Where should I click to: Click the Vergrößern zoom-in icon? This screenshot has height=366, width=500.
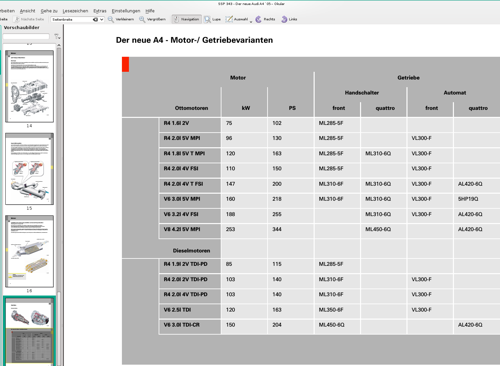coord(142,19)
